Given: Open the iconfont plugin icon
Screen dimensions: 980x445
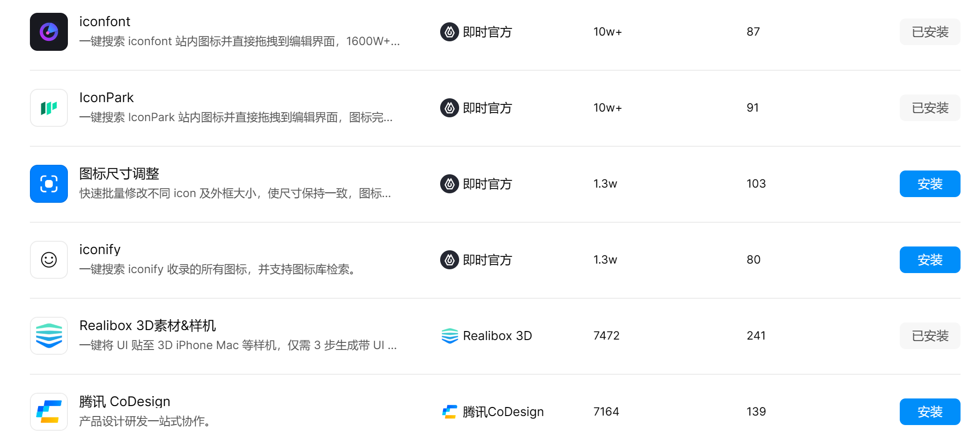Looking at the screenshot, I should click(49, 32).
